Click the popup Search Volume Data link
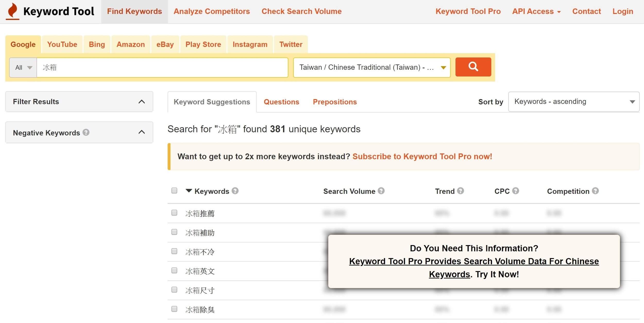This screenshot has width=644, height=323. tap(474, 268)
